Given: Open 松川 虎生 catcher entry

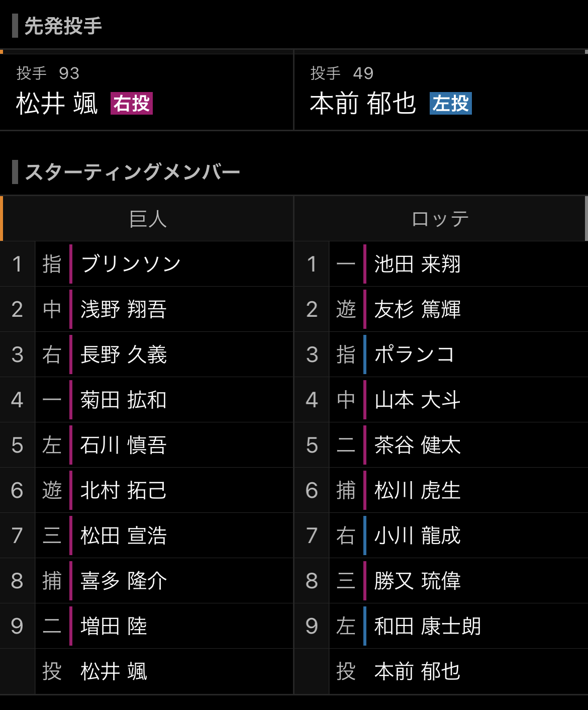Looking at the screenshot, I should (417, 490).
